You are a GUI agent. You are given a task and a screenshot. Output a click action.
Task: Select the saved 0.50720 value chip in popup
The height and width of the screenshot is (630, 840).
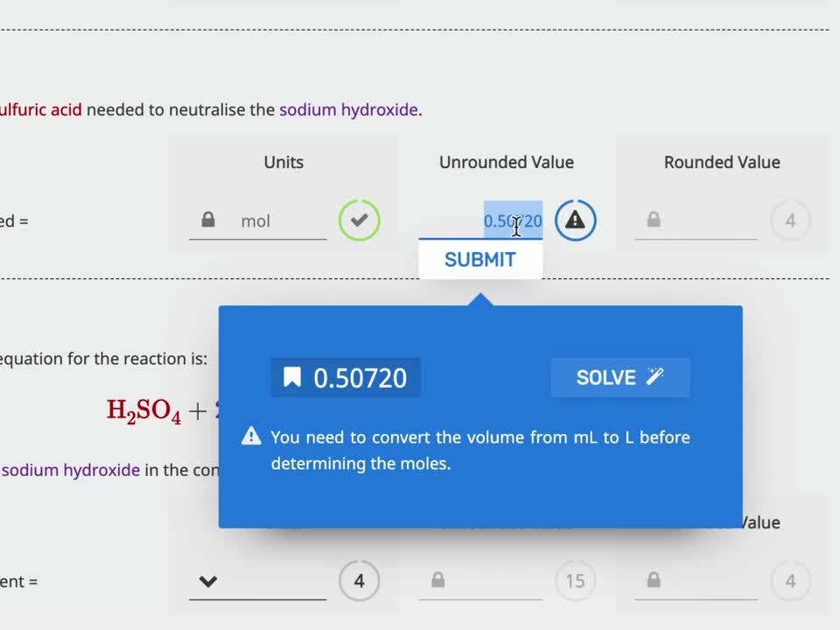point(346,378)
